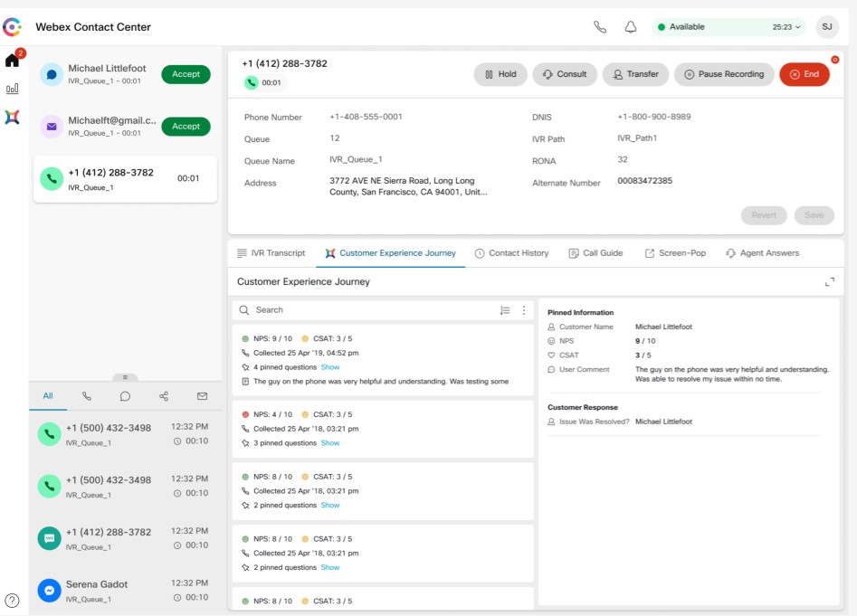Viewport: 857px width, 616px height.
Task: Show the 4 pinned questions
Action: click(330, 367)
